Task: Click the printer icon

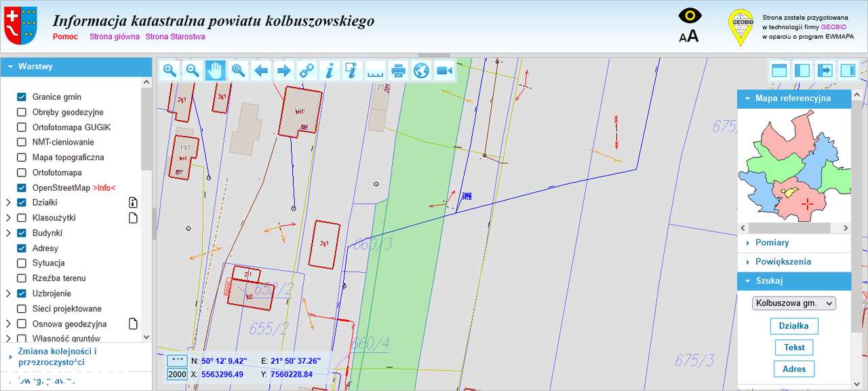Action: coord(399,70)
